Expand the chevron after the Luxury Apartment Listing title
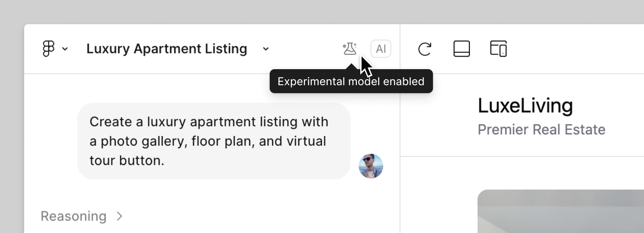Screen dimensions: 644x233 pos(266,49)
